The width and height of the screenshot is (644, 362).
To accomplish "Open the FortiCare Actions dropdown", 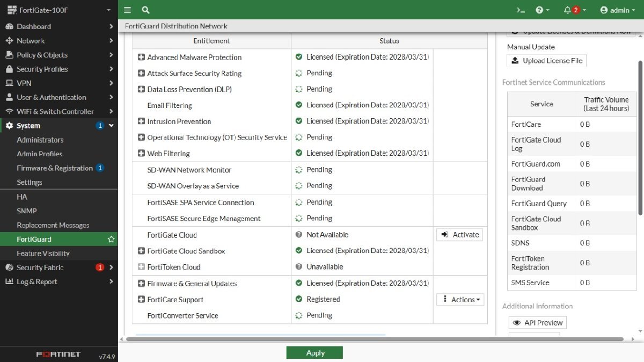I will pyautogui.click(x=460, y=300).
